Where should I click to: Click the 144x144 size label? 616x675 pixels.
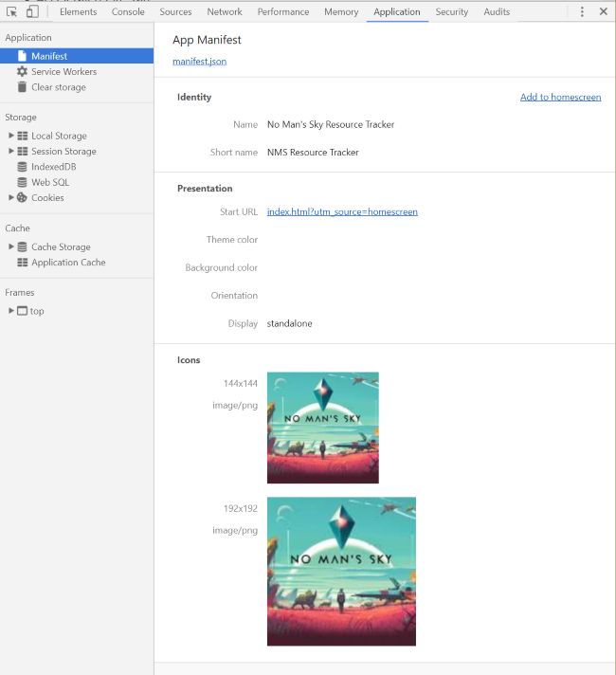(x=240, y=384)
